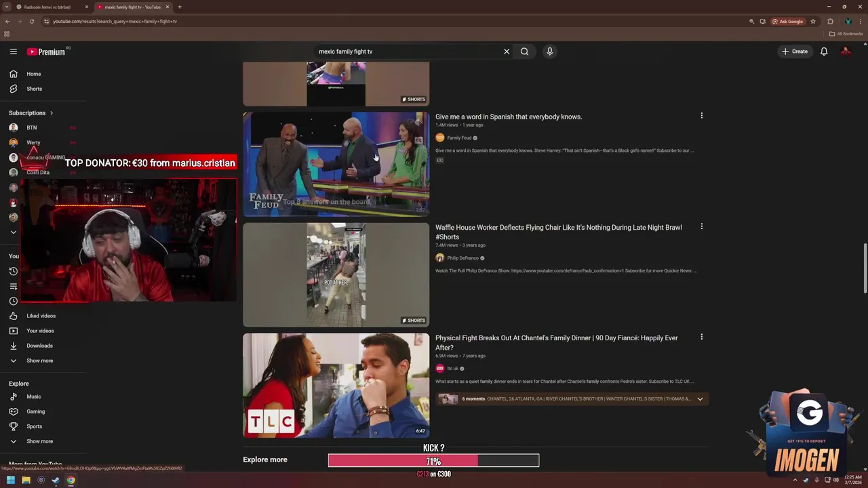The image size is (868, 488).
Task: Open the browser extensions icon
Action: coord(830,21)
